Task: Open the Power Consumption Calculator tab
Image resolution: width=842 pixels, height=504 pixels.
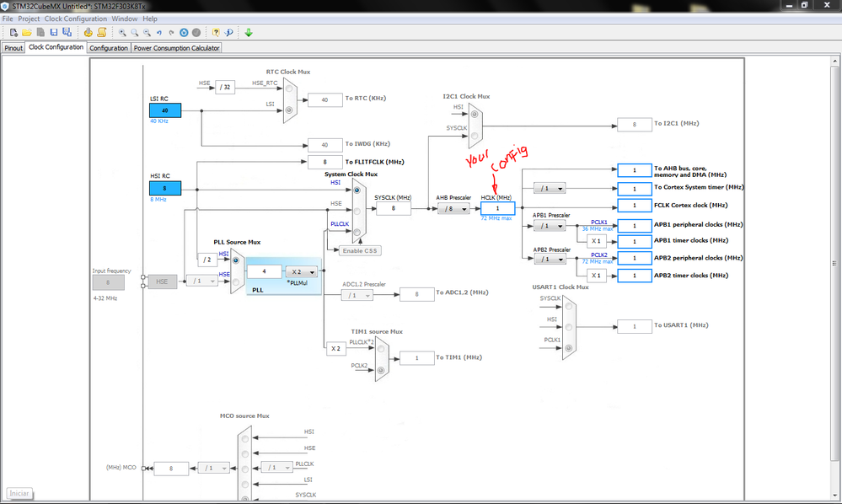Action: [x=177, y=48]
